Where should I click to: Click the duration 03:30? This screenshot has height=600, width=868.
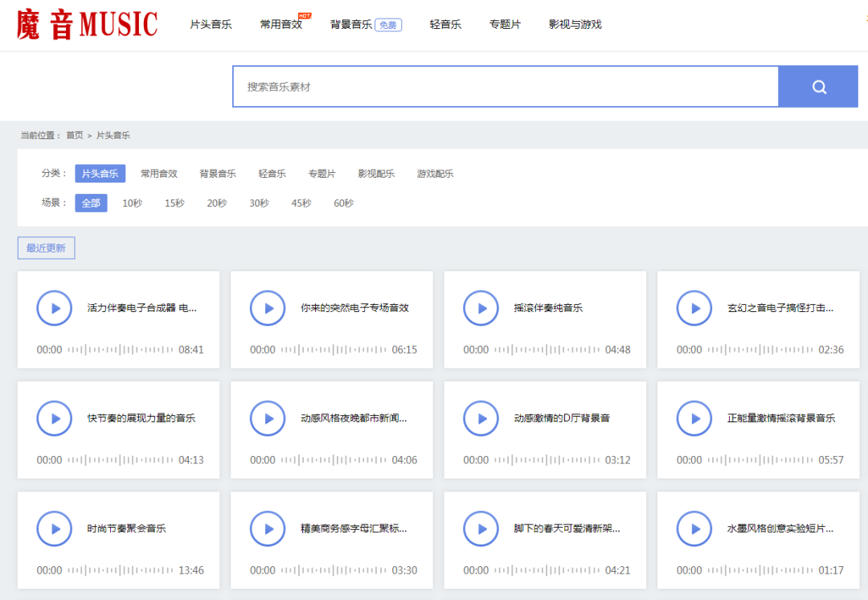(x=404, y=570)
